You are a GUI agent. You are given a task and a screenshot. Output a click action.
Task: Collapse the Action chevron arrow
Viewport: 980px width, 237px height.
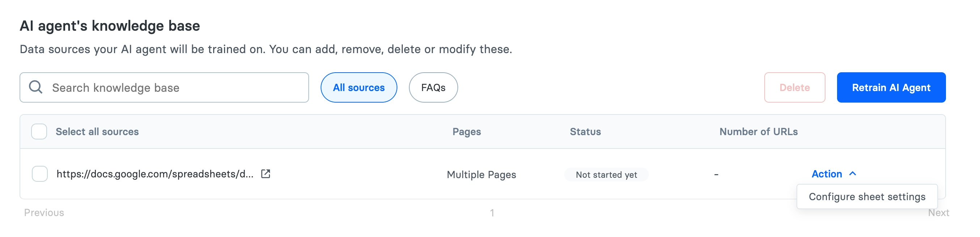(x=853, y=174)
